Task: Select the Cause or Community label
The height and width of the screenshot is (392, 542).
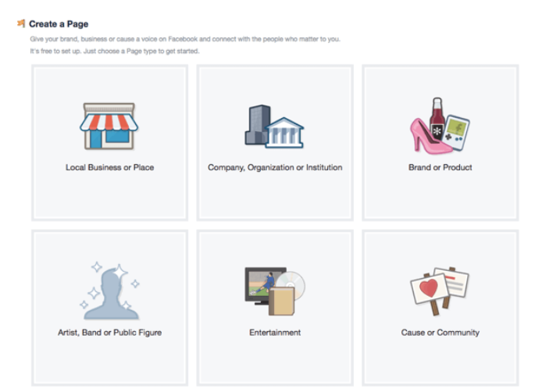Action: pyautogui.click(x=440, y=333)
